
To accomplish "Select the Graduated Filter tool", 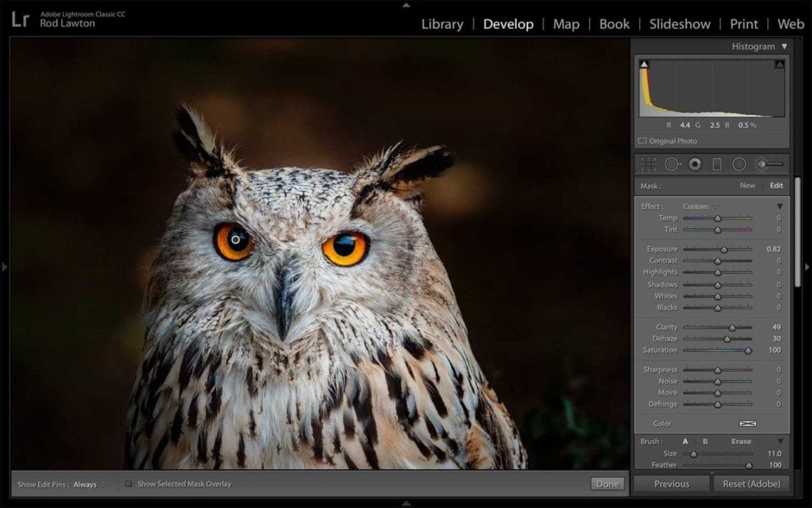I will (x=717, y=164).
